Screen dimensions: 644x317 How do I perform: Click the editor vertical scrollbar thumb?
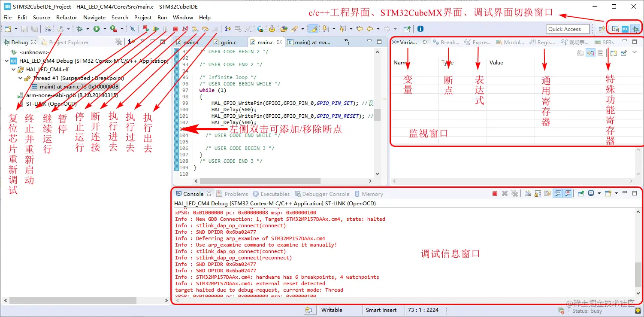[377, 115]
